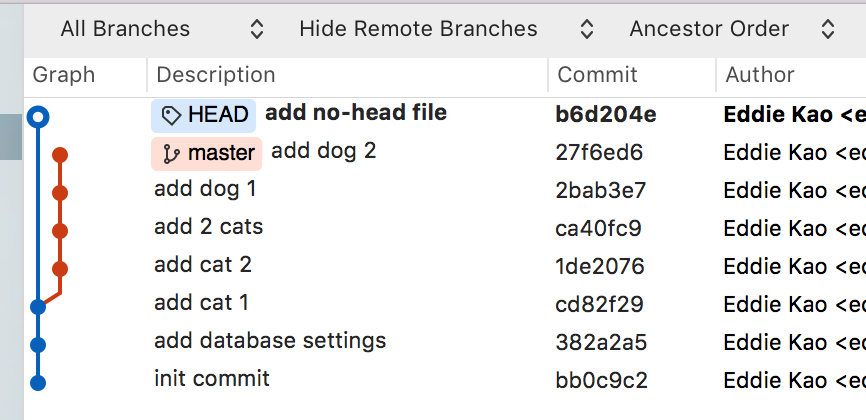The height and width of the screenshot is (420, 866).
Task: Click the red graph node for add dog 1
Action: [59, 193]
